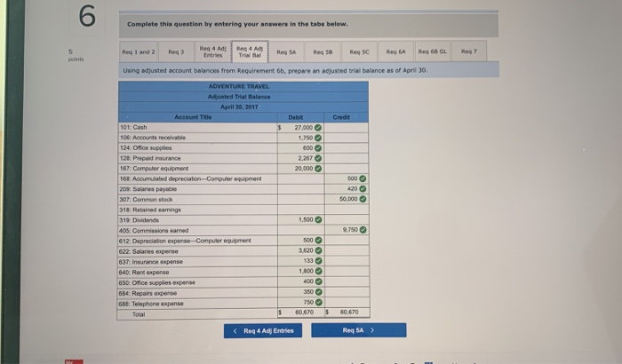622x364 pixels.
Task: Click the Insurance expense debit cell 133
Action: [x=300, y=261]
